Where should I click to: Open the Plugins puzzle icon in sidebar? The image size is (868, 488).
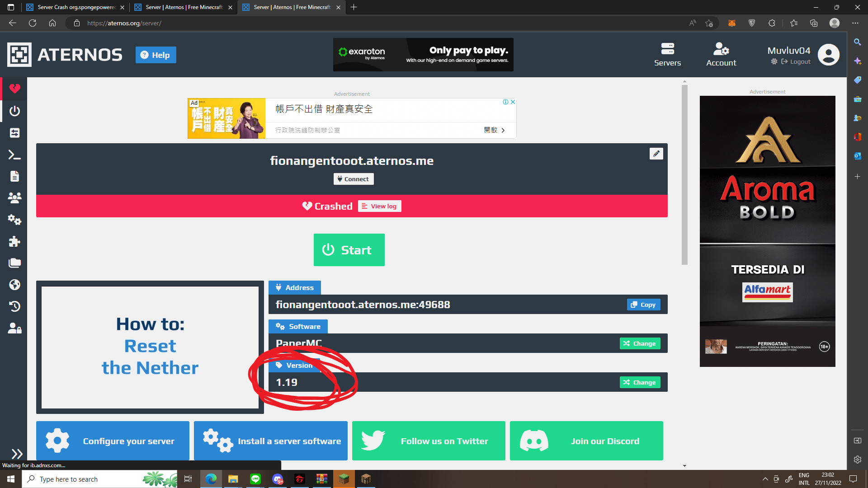coord(14,241)
